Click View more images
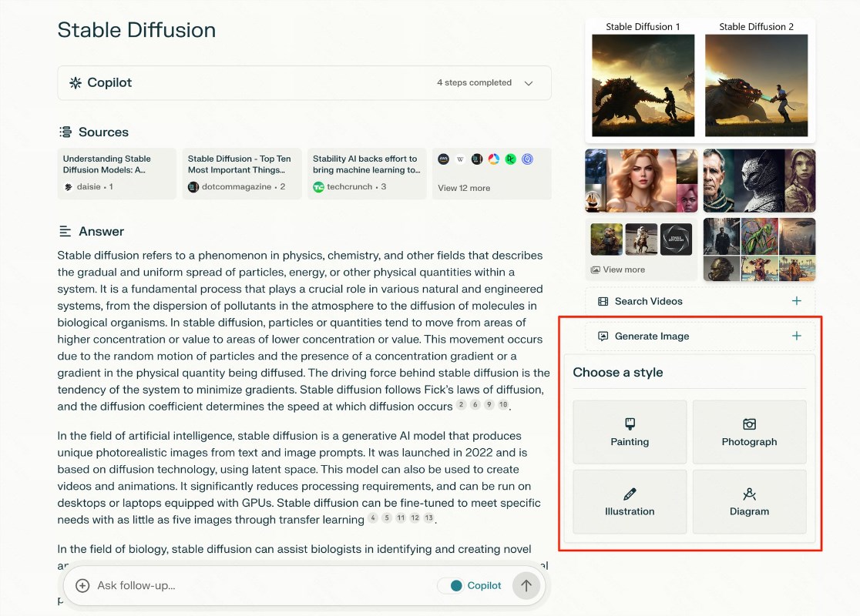The width and height of the screenshot is (860, 616). 618,269
